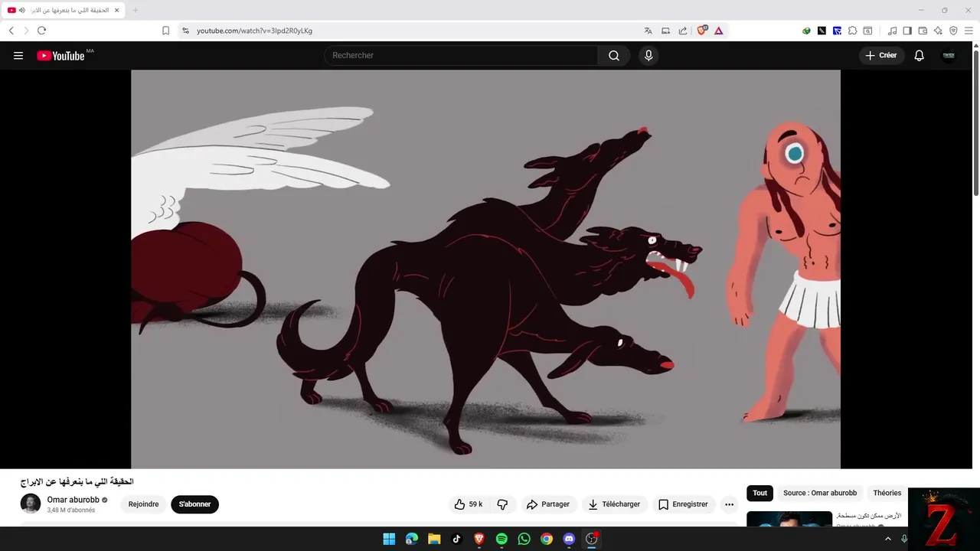Go back in browser history
980x551 pixels.
pos(11,31)
